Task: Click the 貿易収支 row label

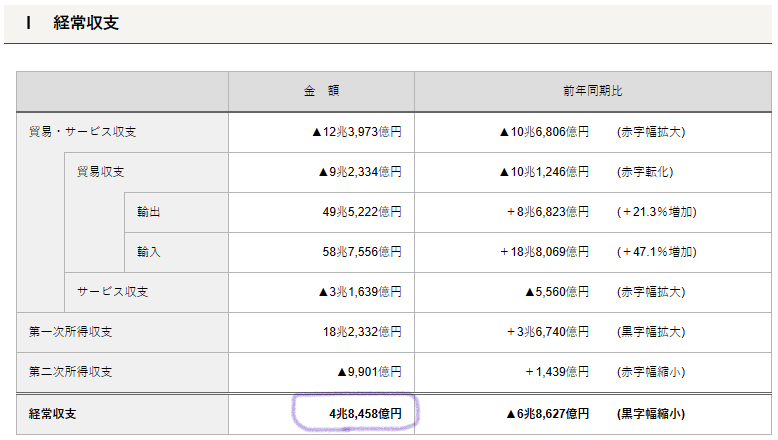Action: click(x=100, y=172)
